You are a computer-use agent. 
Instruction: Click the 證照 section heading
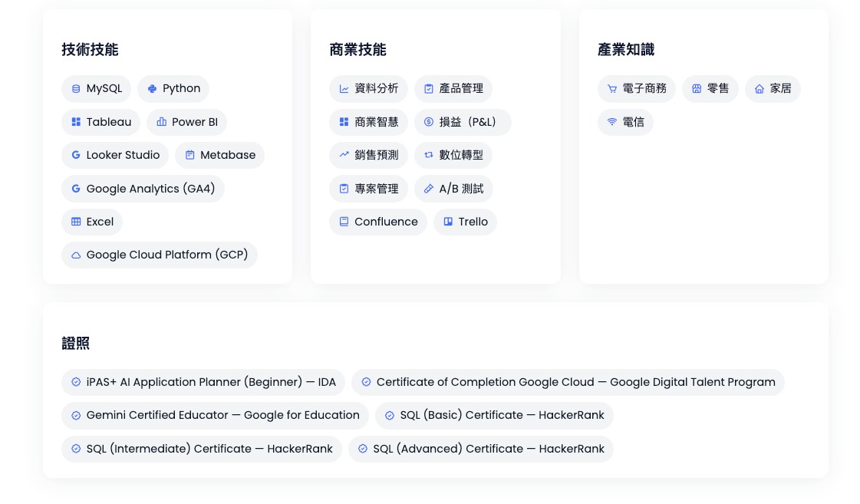point(76,344)
